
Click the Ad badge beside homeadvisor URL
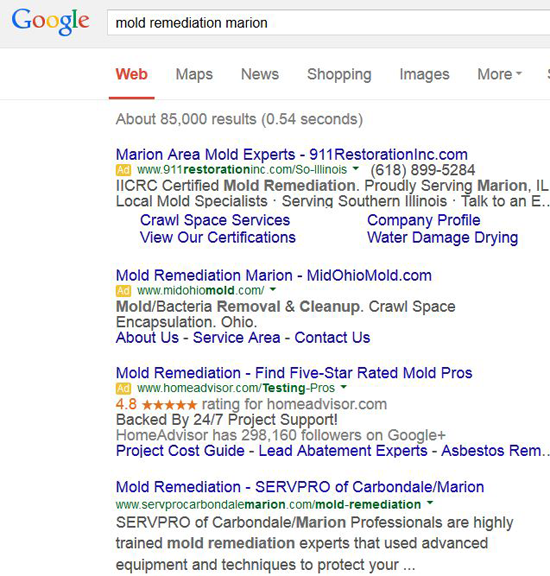[123, 388]
